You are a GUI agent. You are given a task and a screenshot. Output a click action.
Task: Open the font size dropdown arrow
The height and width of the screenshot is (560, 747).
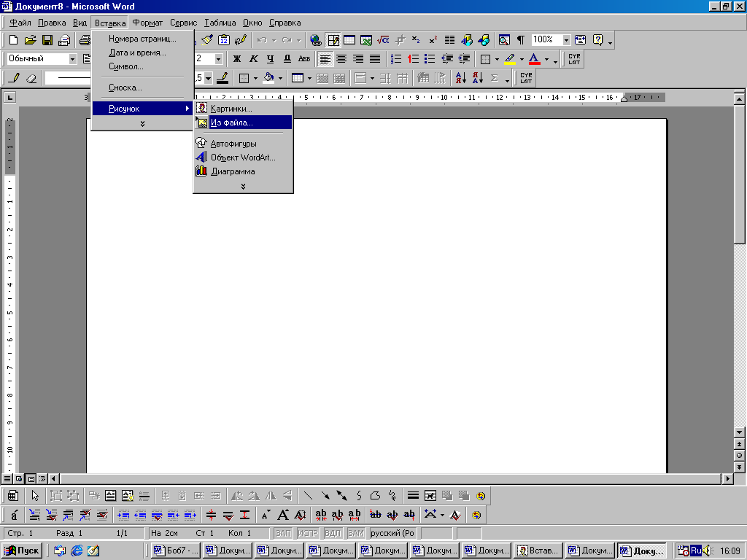point(218,59)
